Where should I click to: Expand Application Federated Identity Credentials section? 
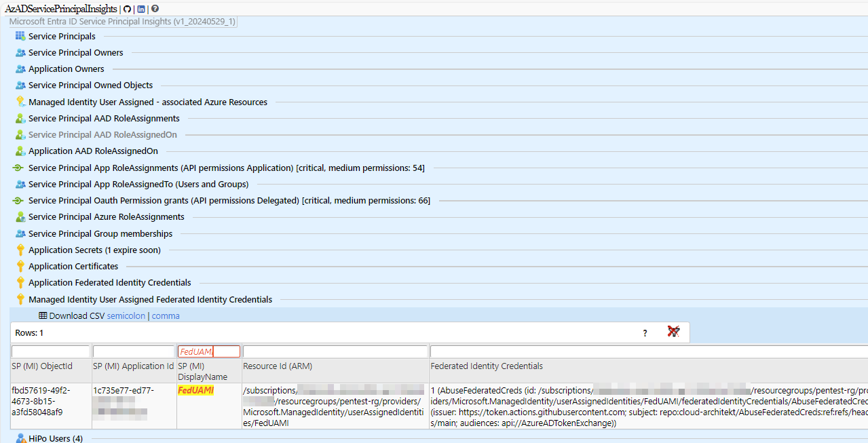point(110,282)
